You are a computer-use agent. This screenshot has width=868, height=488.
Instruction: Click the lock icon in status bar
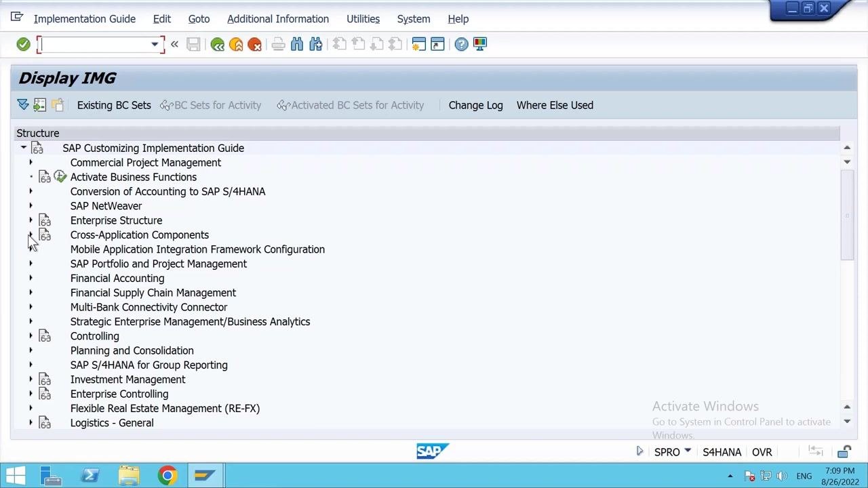point(844,452)
